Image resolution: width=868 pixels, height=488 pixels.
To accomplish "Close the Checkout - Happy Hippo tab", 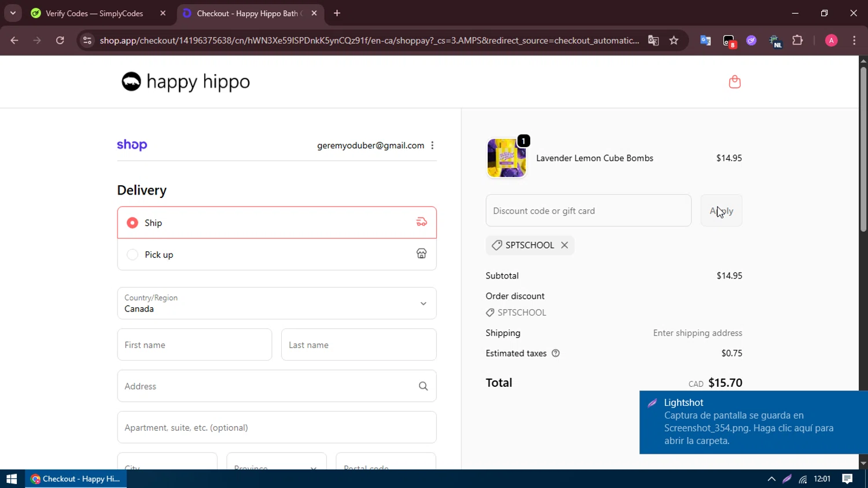I will [314, 13].
